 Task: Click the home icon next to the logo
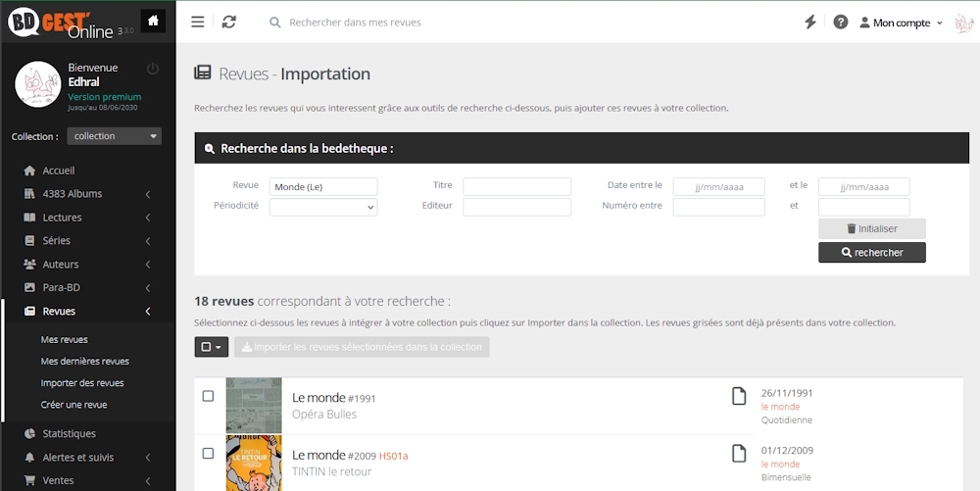pos(152,20)
